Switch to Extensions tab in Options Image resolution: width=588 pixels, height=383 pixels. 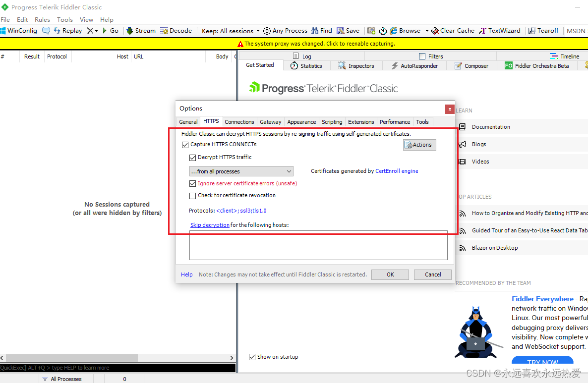(361, 122)
